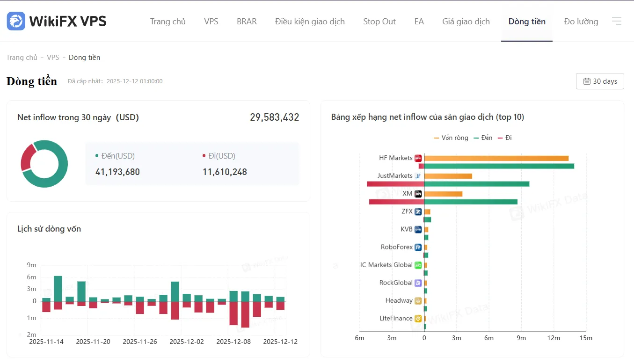Click the HF Markets broker name
This screenshot has width=634, height=364.
(396, 158)
